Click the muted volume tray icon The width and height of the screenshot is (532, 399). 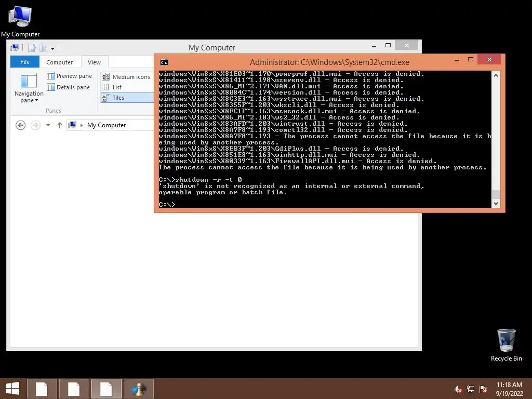458,389
